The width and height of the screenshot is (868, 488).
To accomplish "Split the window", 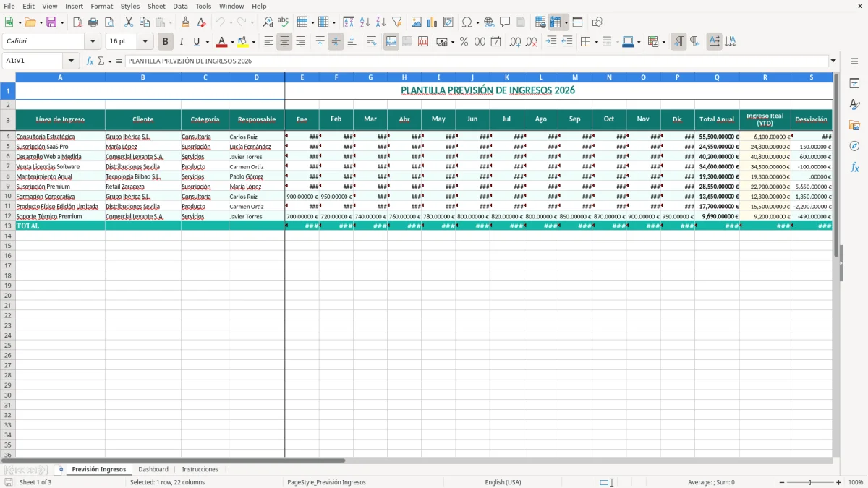I will pos(578,22).
